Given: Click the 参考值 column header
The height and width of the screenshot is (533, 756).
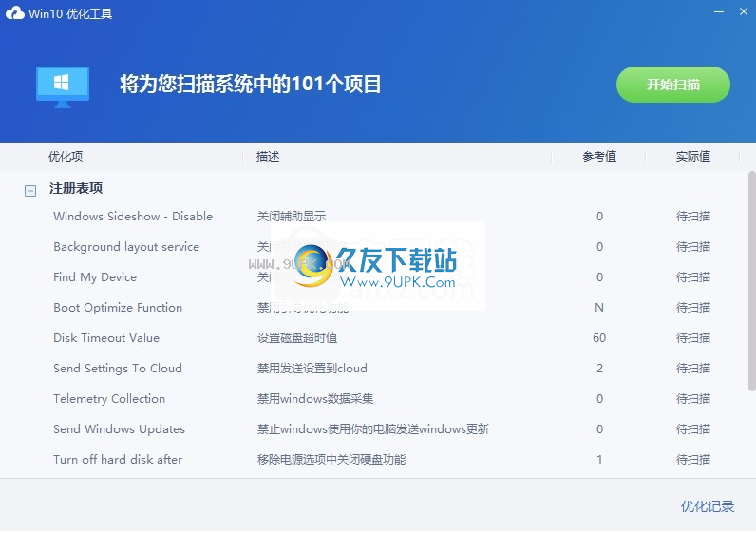Looking at the screenshot, I should 599,156.
